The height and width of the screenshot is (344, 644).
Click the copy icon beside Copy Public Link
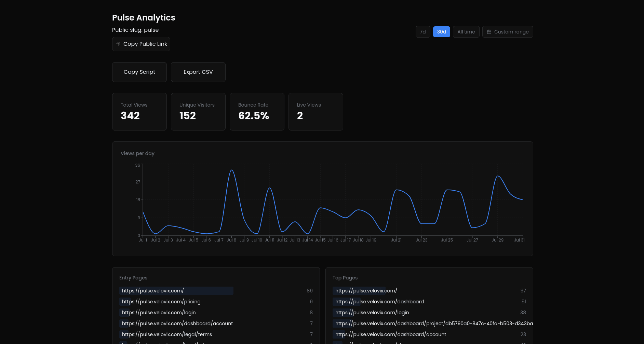point(118,44)
